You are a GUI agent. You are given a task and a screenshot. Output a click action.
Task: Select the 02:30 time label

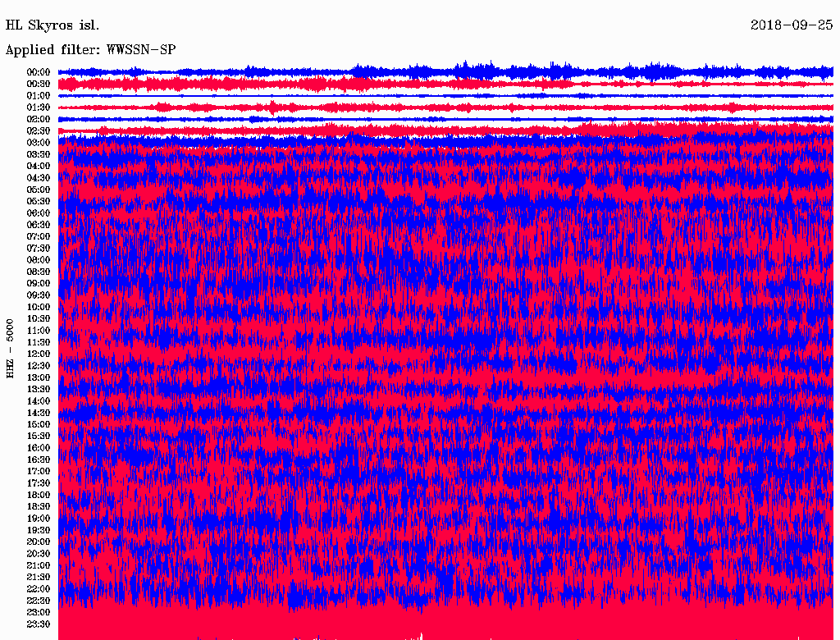point(39,130)
